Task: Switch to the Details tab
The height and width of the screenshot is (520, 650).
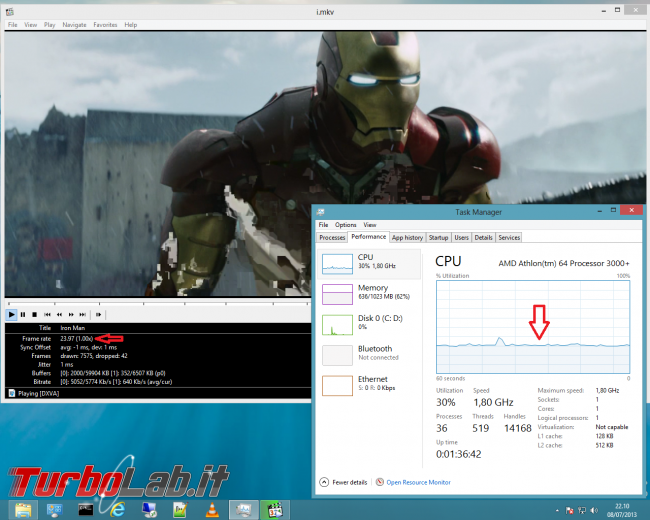Action: 483,238
